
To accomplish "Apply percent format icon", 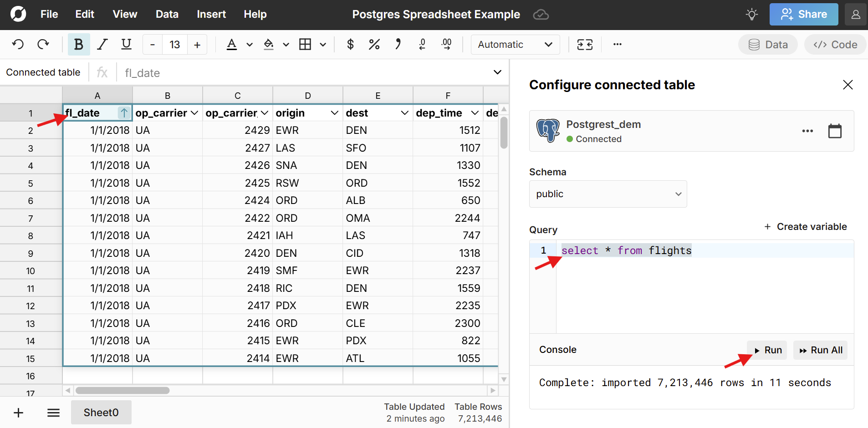I will (x=374, y=44).
